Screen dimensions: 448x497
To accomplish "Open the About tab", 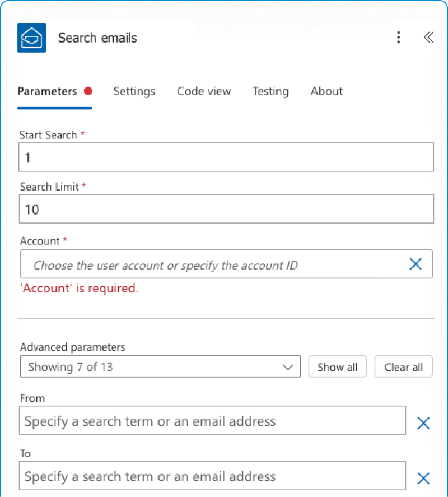I will coord(326,91).
